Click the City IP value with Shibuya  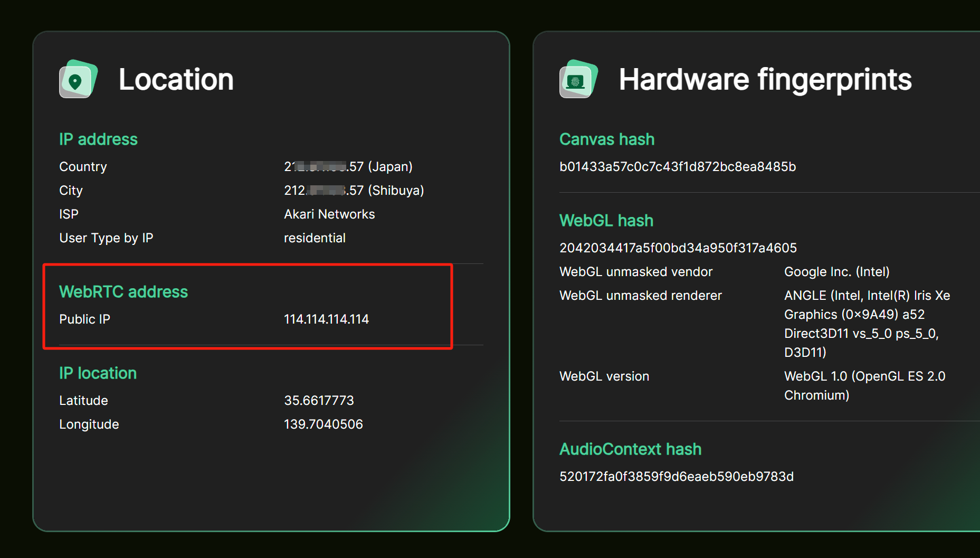354,191
